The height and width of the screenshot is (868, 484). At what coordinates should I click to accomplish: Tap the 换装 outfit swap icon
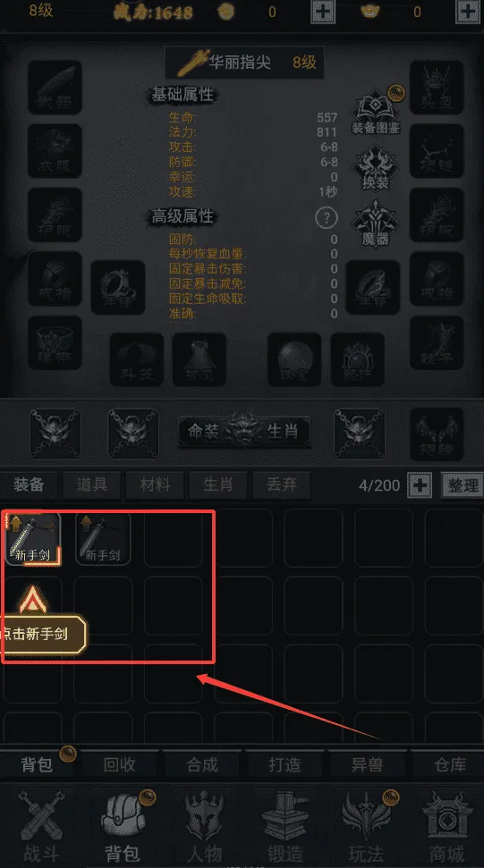(376, 169)
